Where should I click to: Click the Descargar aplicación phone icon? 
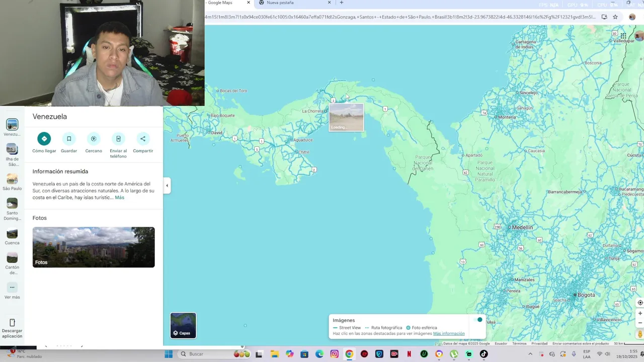[12, 322]
